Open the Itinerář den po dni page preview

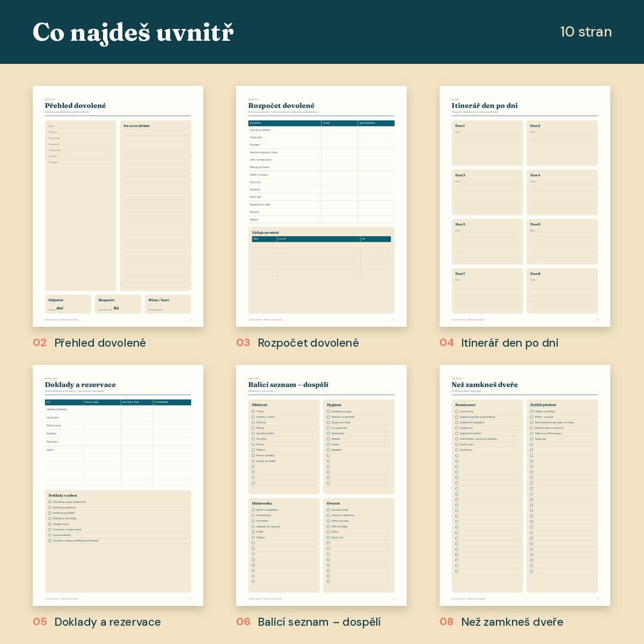click(x=525, y=206)
